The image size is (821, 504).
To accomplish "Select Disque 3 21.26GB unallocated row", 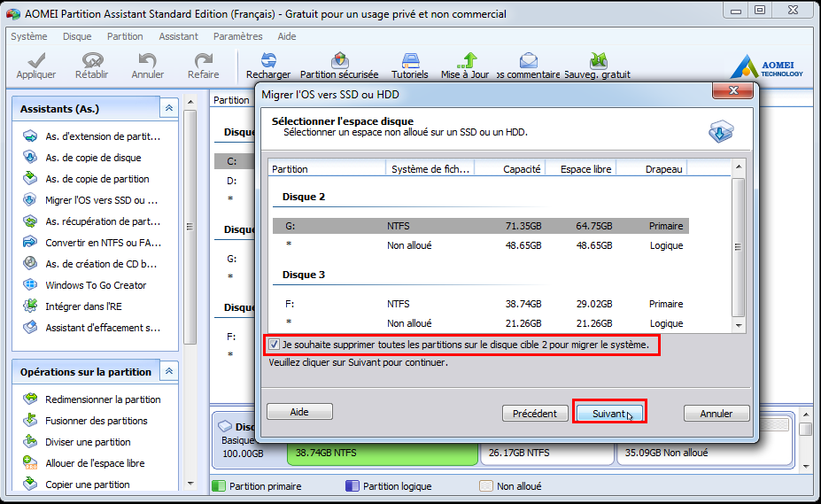I will 481,323.
